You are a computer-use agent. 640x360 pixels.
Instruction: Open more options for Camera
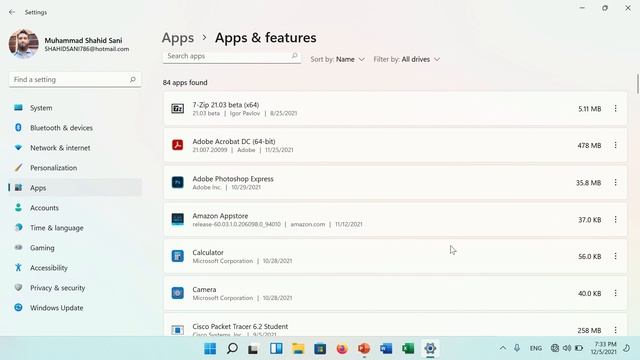(615, 293)
